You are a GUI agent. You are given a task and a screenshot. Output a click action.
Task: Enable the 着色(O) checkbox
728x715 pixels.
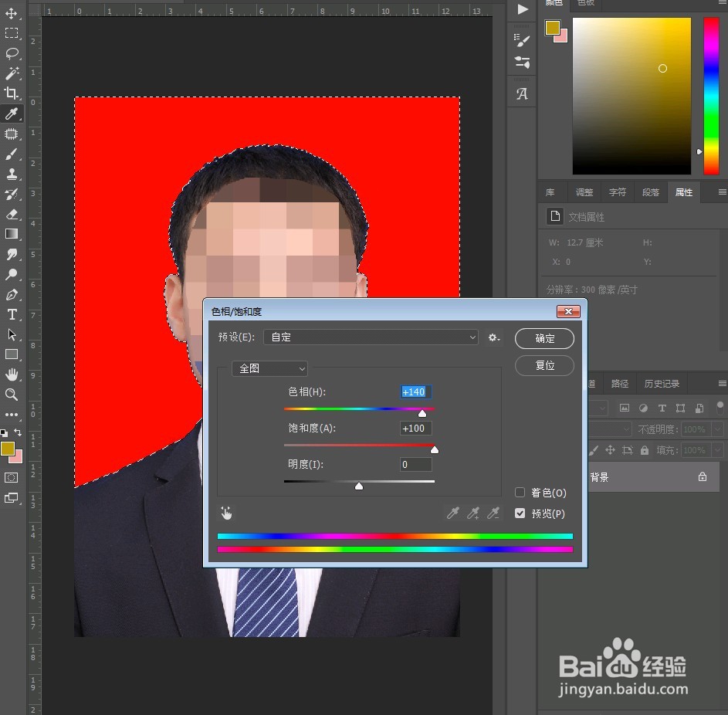click(520, 492)
